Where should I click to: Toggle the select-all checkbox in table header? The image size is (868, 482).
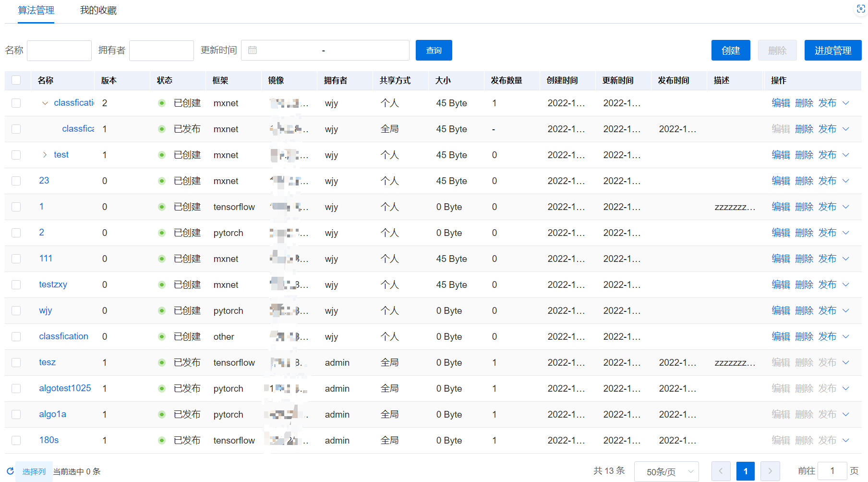(x=16, y=80)
